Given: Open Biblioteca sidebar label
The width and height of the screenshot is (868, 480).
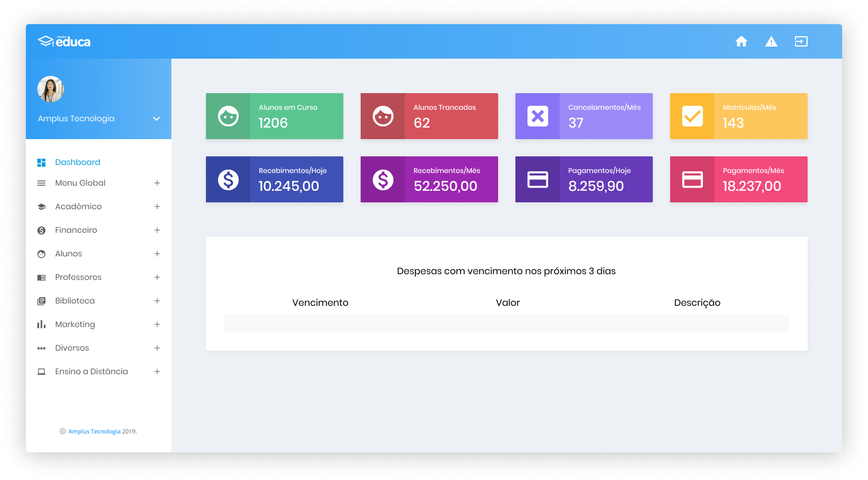Looking at the screenshot, I should tap(75, 301).
